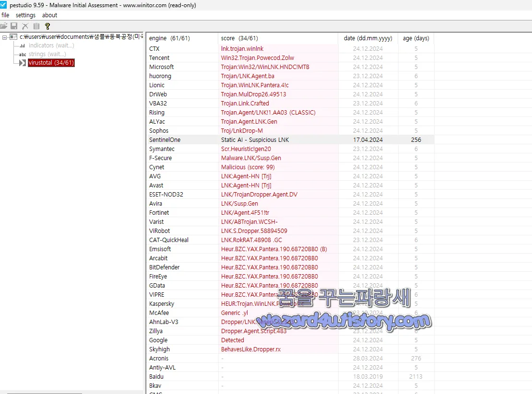Select the Tencent engine row
This screenshot has height=394, width=532.
click(x=290, y=58)
